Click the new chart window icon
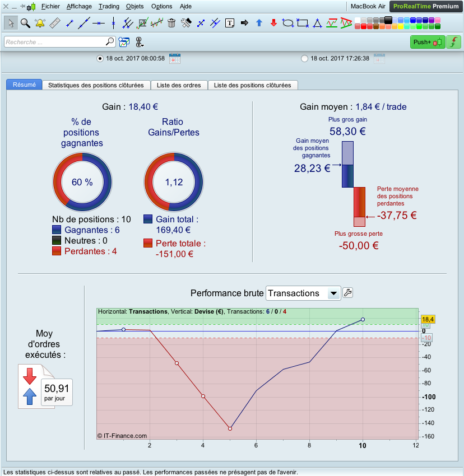 pyautogui.click(x=124, y=42)
